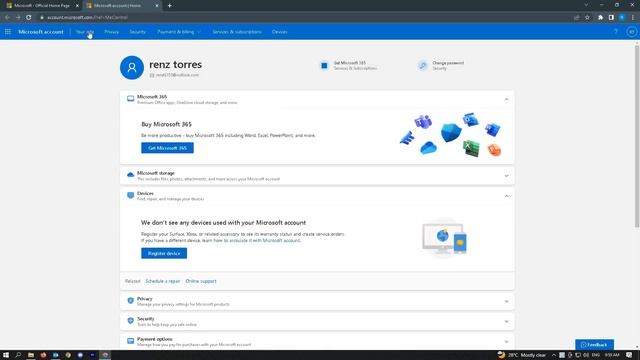Open the tab search chevron
This screenshot has height=360, width=640.
pyautogui.click(x=586, y=5)
